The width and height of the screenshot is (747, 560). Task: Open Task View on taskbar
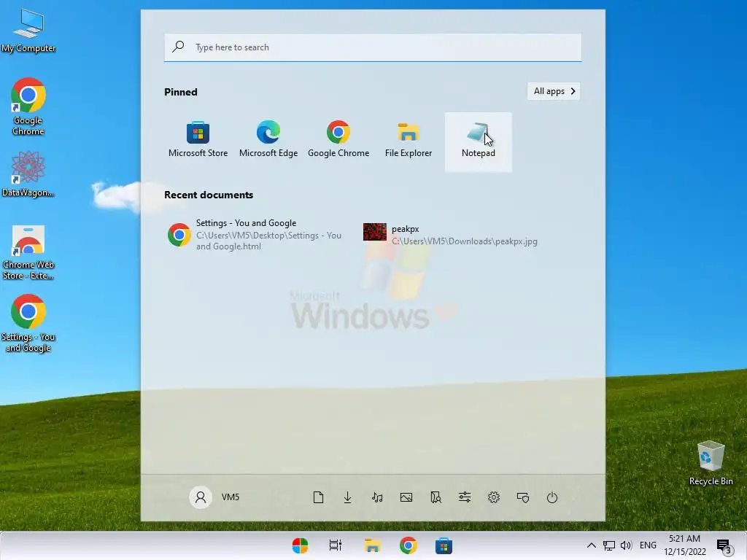[336, 545]
